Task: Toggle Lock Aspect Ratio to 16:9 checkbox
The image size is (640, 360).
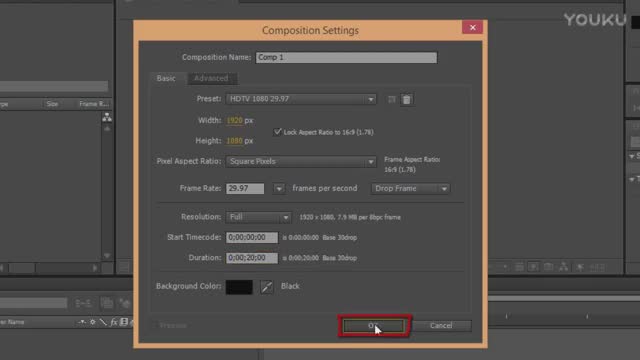Action: pyautogui.click(x=278, y=131)
